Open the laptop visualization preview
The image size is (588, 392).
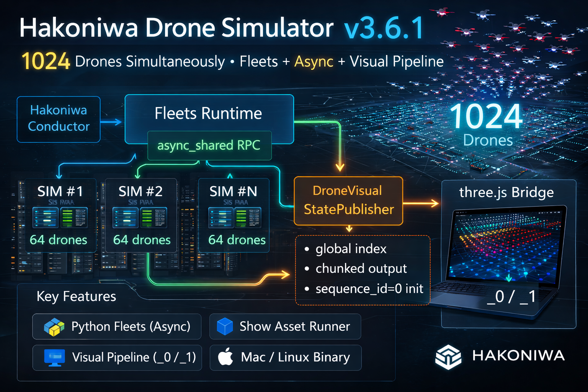coord(505,249)
